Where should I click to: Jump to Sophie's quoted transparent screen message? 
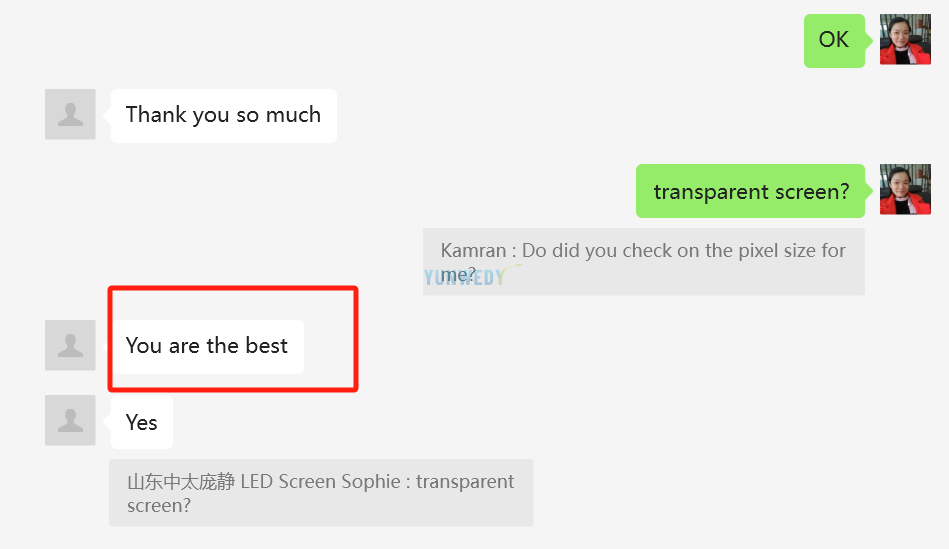pos(321,493)
